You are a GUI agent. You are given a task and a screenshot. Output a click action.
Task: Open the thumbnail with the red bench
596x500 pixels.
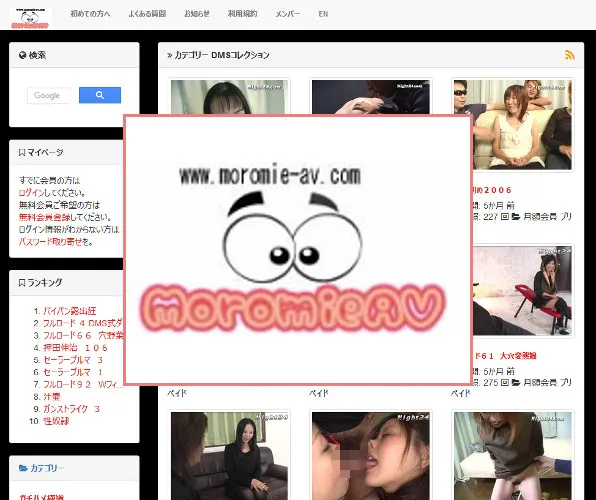coord(523,291)
